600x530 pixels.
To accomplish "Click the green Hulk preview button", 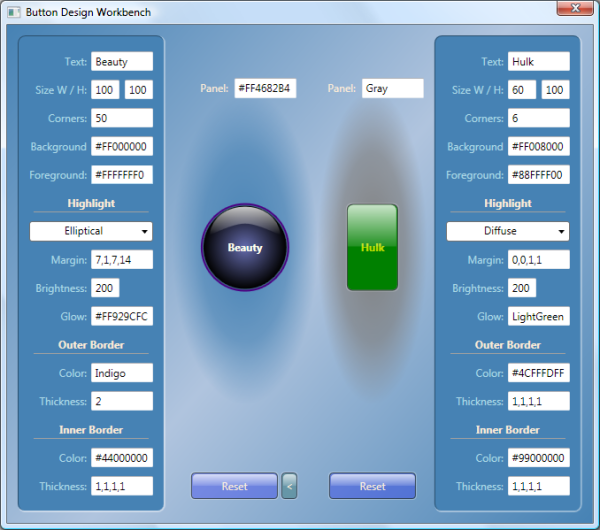I will [x=372, y=247].
